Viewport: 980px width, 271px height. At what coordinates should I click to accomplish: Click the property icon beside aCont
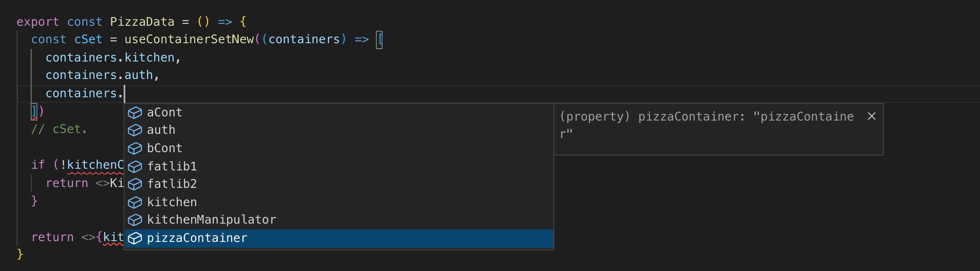click(x=135, y=112)
